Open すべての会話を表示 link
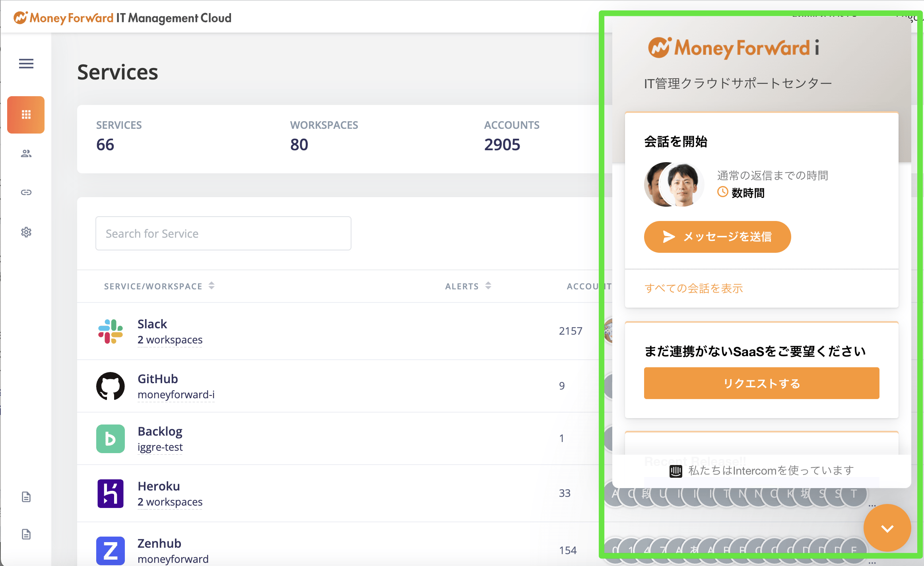Viewport: 924px width, 566px height. [x=694, y=288]
